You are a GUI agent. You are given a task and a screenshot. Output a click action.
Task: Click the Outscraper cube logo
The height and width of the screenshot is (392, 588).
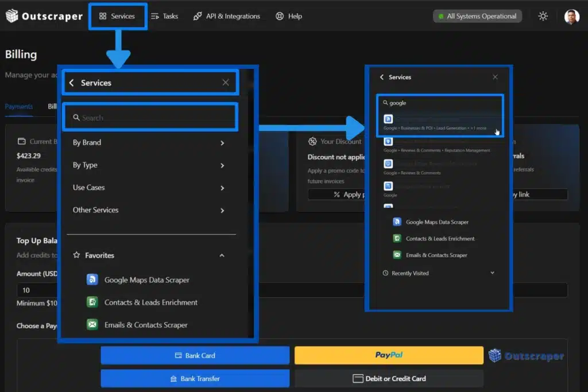11,15
